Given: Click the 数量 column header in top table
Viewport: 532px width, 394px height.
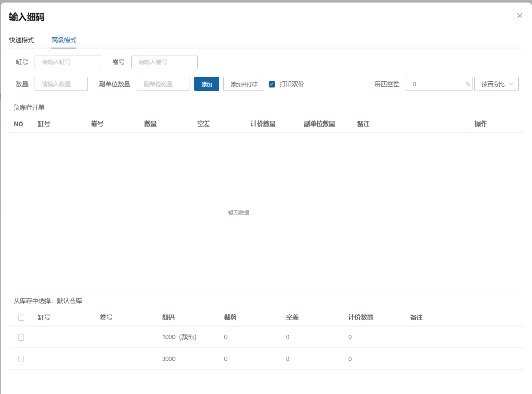Looking at the screenshot, I should [x=151, y=124].
